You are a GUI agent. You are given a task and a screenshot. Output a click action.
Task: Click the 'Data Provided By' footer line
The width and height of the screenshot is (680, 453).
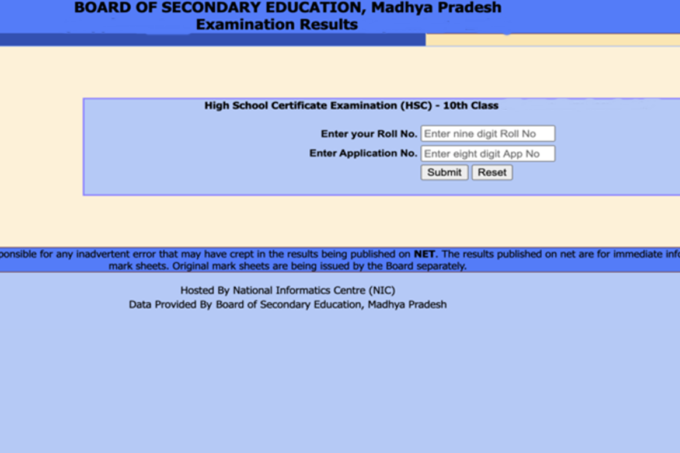(x=287, y=304)
